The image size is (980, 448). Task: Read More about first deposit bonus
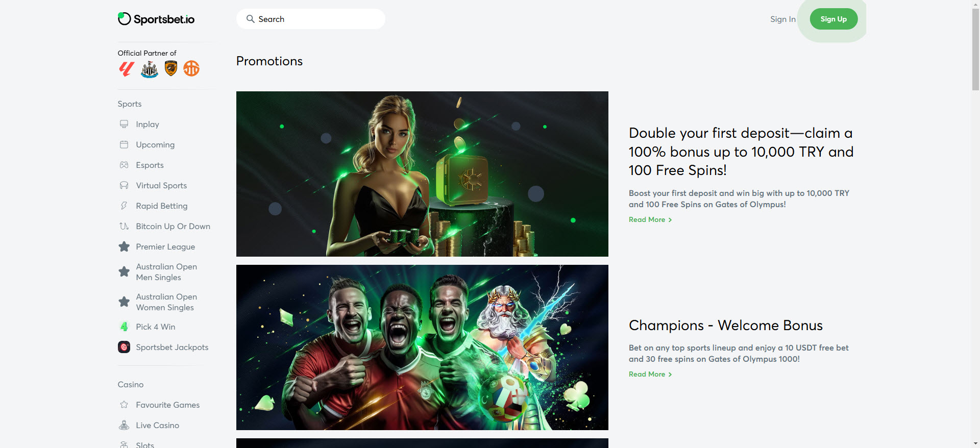(650, 219)
